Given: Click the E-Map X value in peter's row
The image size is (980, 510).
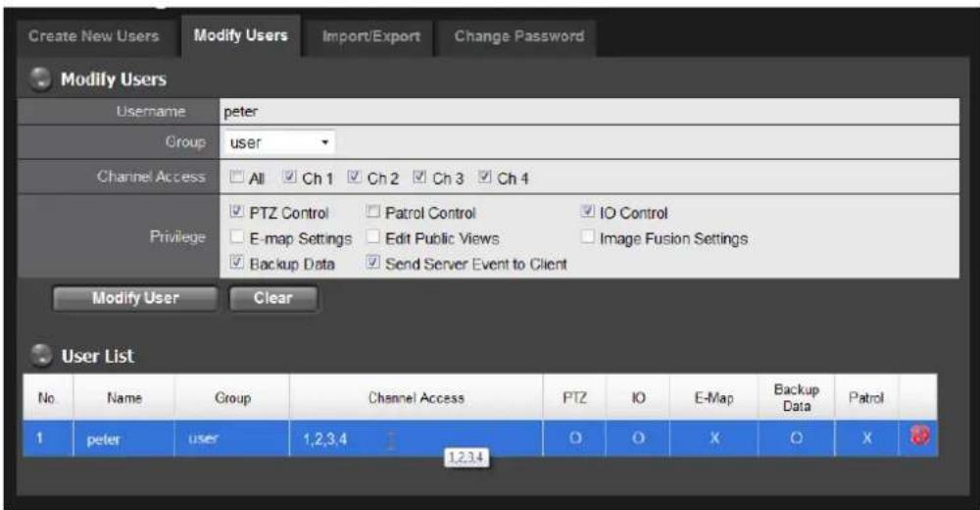Looking at the screenshot, I should coord(713,438).
